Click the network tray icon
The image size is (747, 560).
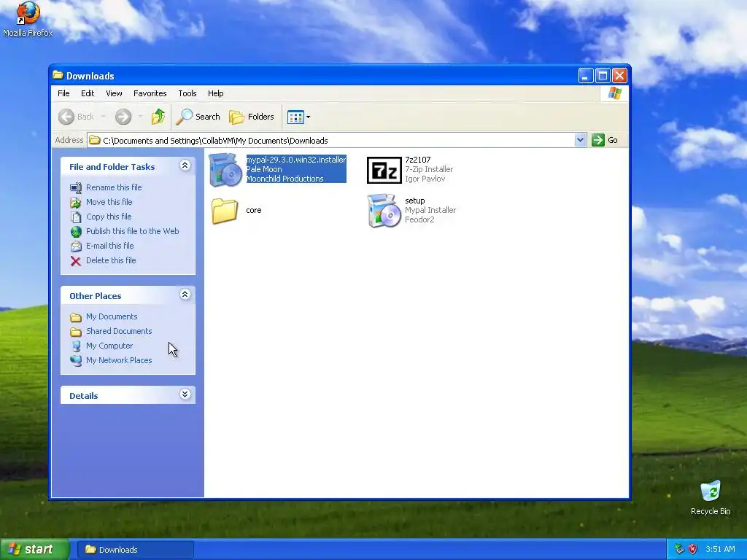click(679, 550)
